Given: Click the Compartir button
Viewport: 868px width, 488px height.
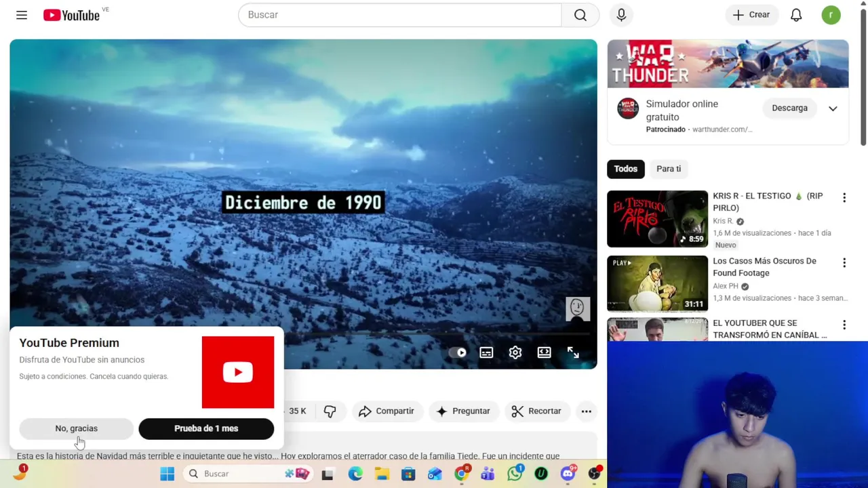Looking at the screenshot, I should pos(386,411).
